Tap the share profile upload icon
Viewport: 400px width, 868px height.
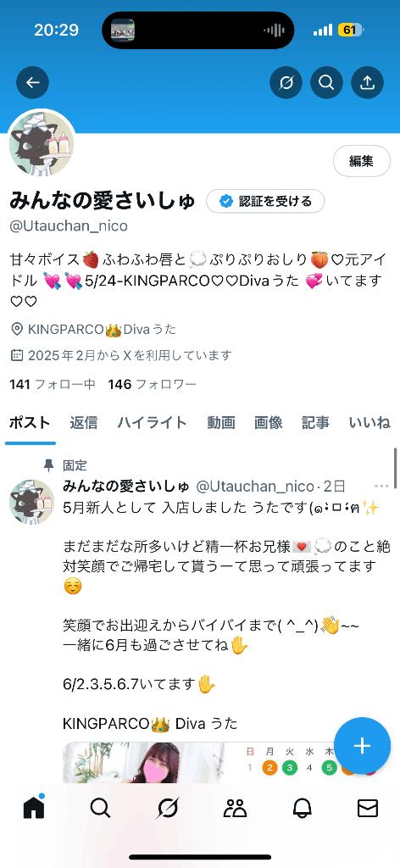pos(367,82)
